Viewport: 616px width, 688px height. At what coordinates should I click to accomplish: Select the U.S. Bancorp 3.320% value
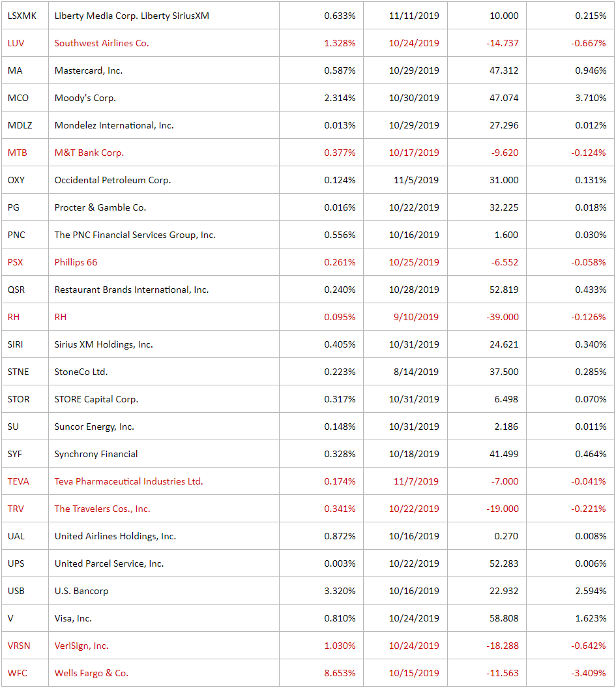pos(340,591)
